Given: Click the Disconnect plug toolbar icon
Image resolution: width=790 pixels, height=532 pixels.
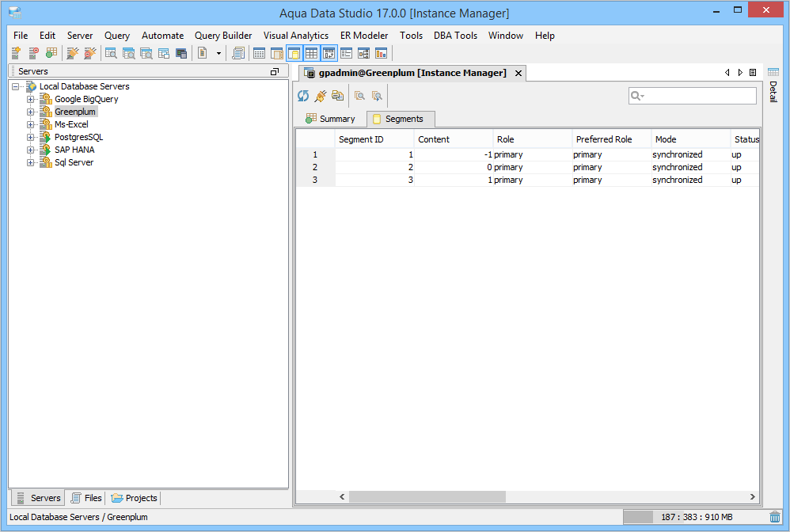Looking at the screenshot, I should pos(90,53).
